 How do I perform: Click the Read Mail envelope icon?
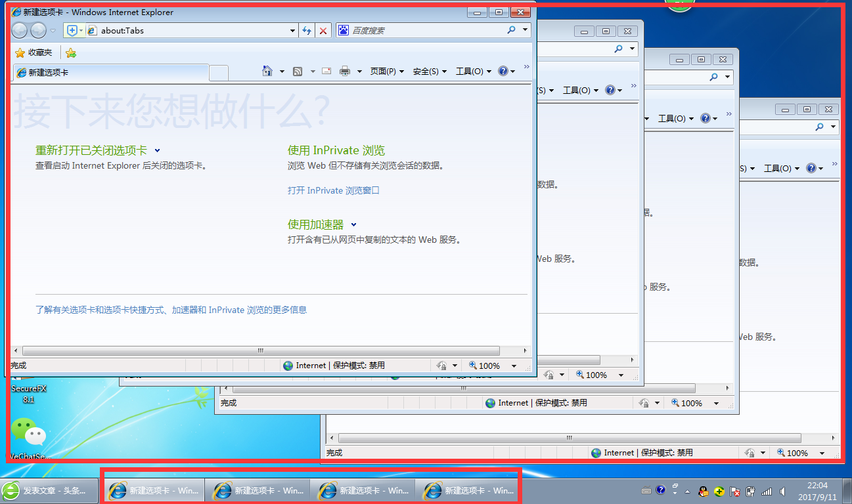click(x=326, y=71)
